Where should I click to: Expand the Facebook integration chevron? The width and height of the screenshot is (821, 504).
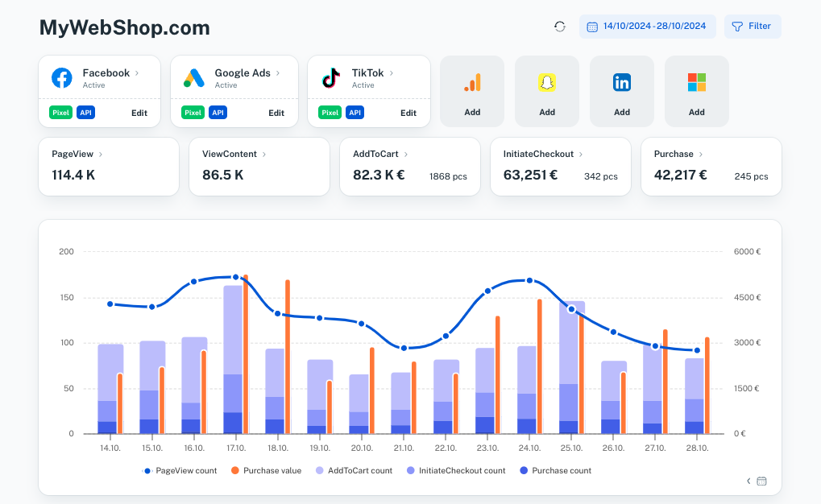[x=137, y=72]
